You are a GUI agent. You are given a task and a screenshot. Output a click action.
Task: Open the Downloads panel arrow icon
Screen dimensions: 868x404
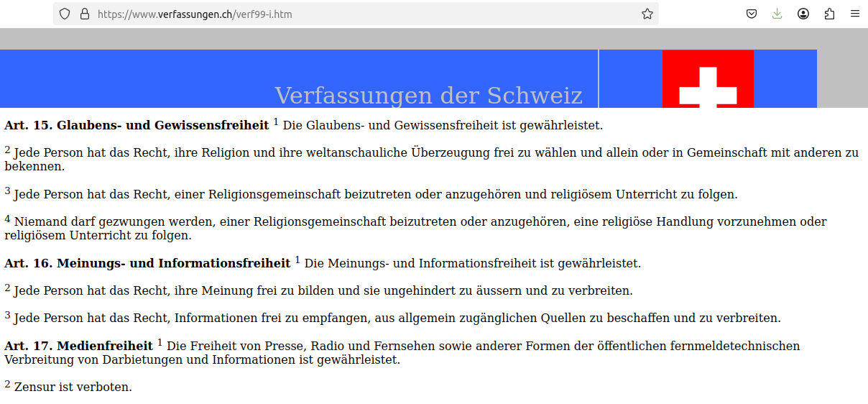click(x=777, y=14)
